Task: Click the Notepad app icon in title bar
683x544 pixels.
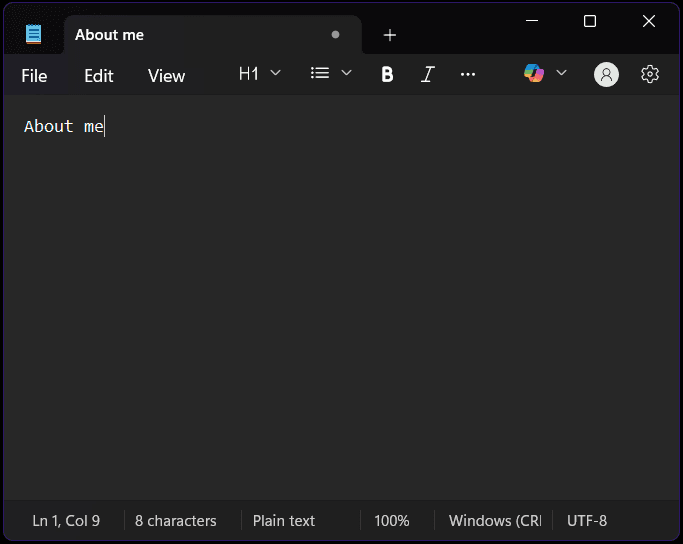Action: pyautogui.click(x=34, y=34)
